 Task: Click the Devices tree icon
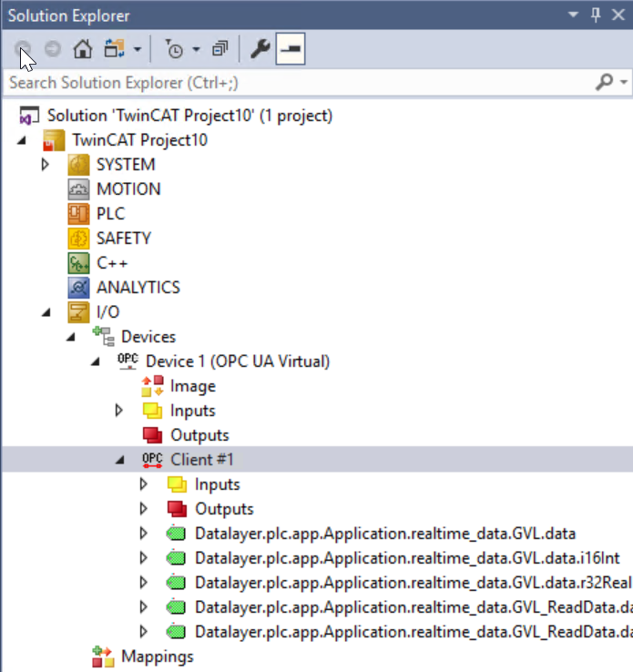click(103, 336)
